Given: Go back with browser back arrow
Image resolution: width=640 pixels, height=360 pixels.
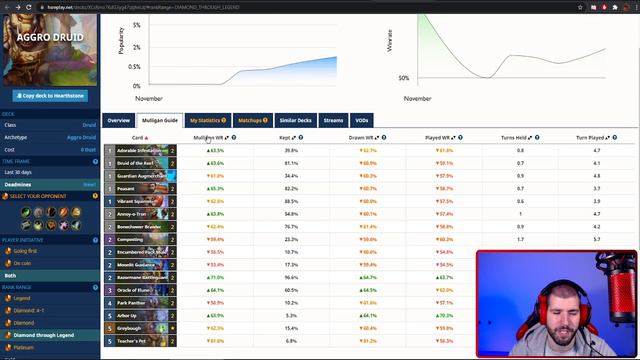Looking at the screenshot, I should click(7, 7).
